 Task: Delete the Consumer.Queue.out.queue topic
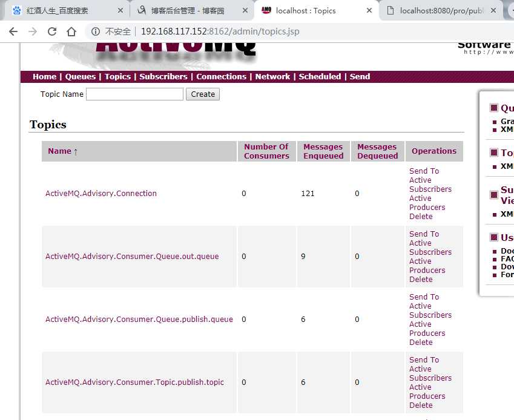coord(421,280)
